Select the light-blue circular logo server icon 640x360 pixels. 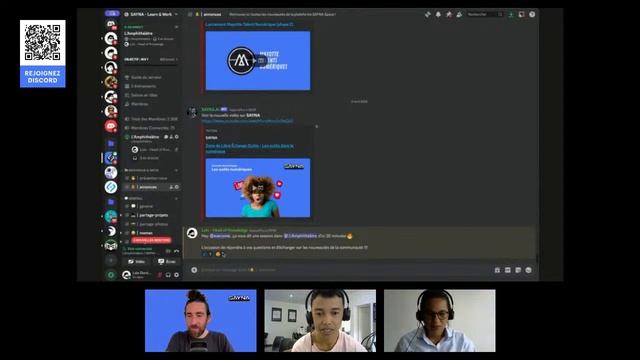[x=111, y=187]
